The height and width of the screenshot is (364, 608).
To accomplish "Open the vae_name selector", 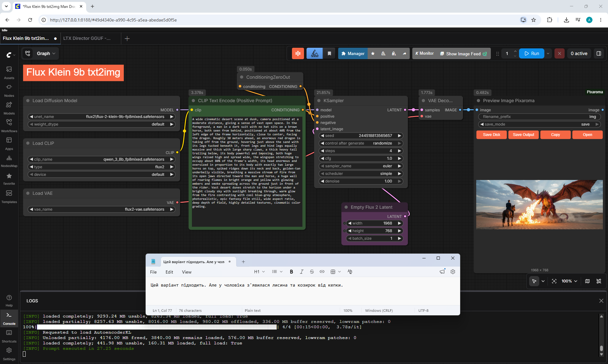I will pos(102,209).
